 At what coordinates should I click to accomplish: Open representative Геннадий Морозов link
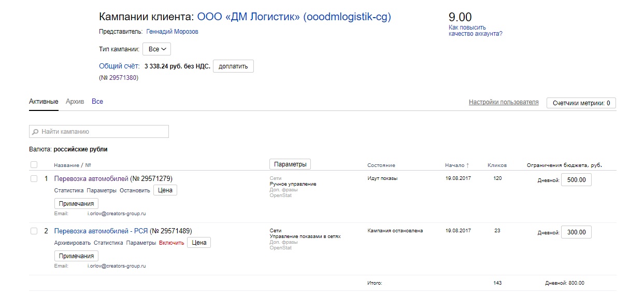coord(172,32)
